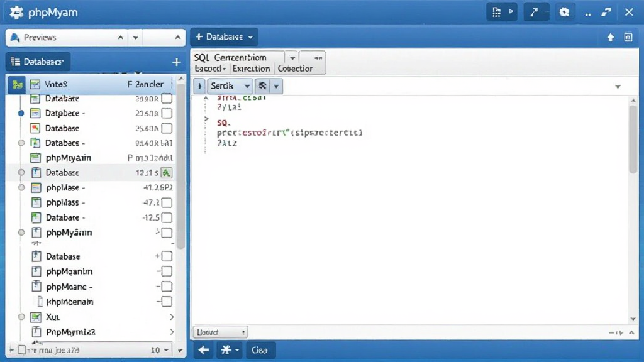Select the Database + row in tree
This screenshot has width=644, height=362.
pos(92,256)
